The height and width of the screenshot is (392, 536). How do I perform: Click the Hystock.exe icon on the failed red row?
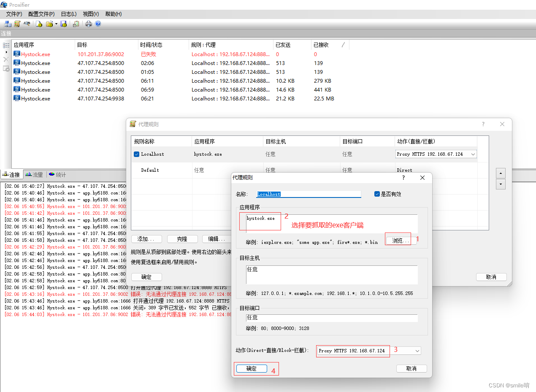17,54
